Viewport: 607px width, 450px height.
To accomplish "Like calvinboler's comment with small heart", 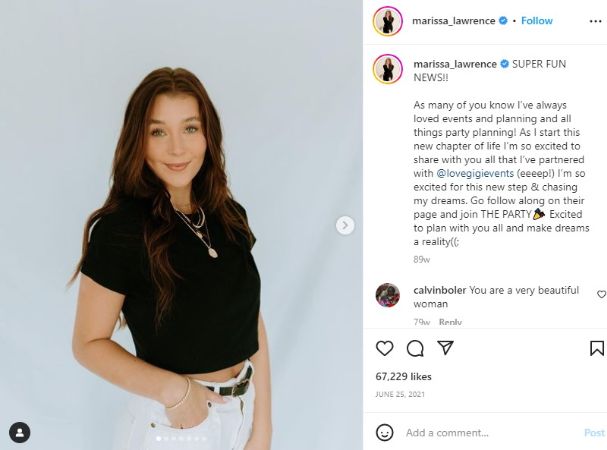I will (601, 294).
